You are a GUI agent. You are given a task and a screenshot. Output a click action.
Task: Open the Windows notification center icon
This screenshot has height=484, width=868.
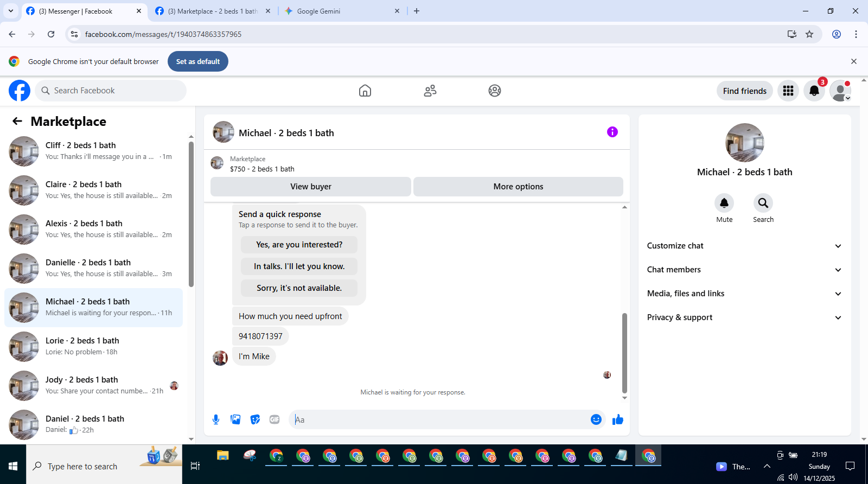point(850,466)
